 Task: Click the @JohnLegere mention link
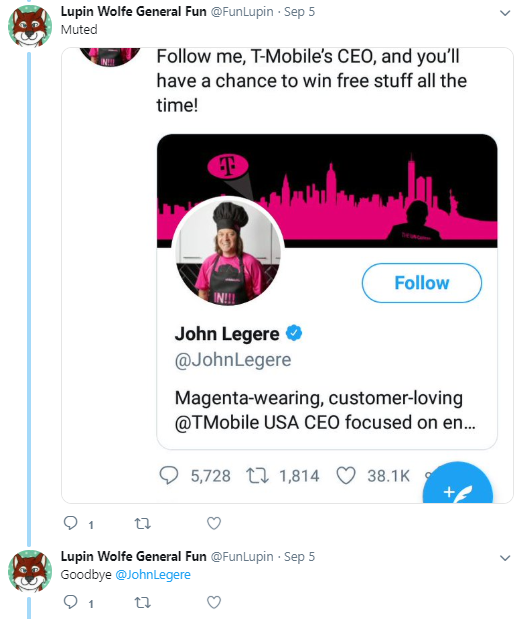153,574
